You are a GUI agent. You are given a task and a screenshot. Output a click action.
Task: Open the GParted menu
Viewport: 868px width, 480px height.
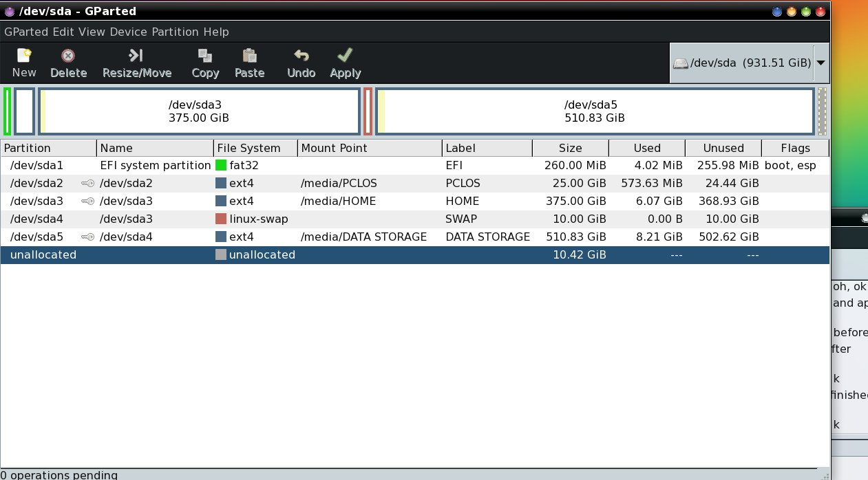[x=26, y=32]
